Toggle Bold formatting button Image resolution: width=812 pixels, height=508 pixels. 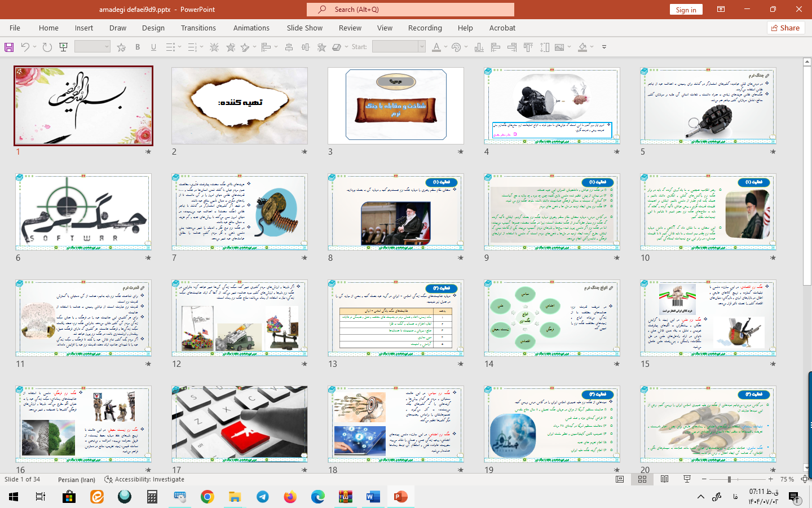click(138, 47)
